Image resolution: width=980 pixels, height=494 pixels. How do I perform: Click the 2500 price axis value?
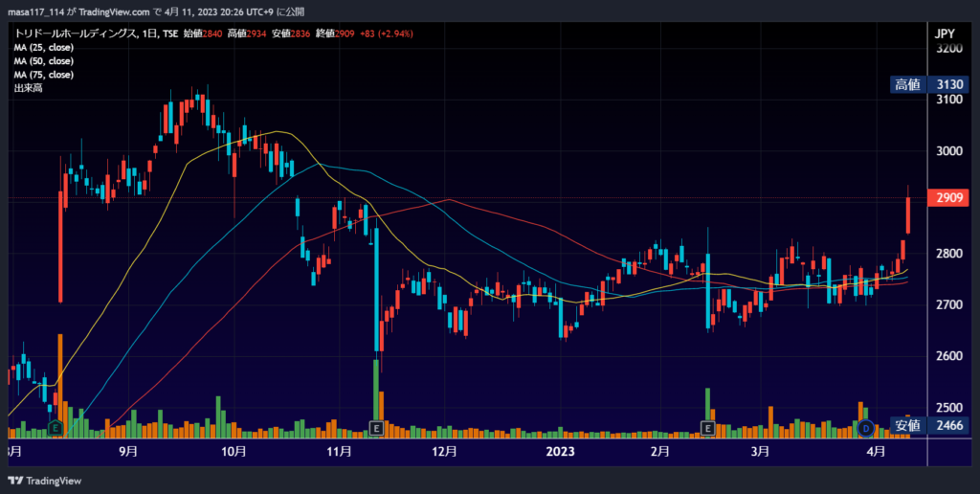[x=949, y=408]
